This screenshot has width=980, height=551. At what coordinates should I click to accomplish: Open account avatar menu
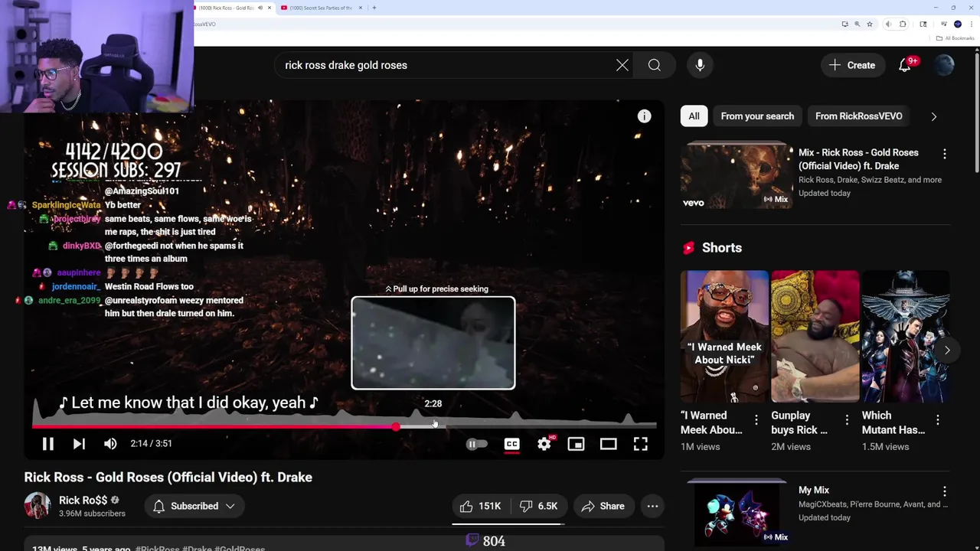(x=944, y=65)
